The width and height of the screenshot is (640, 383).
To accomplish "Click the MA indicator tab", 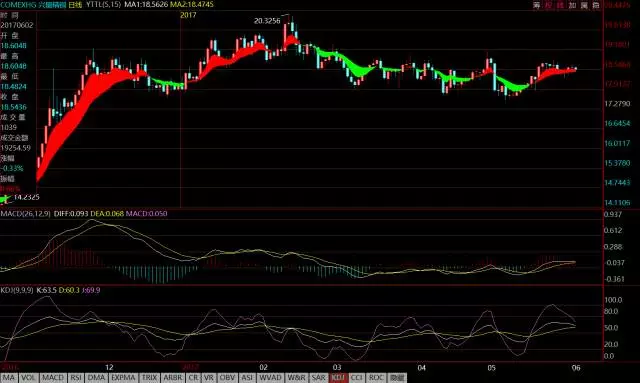I will (x=9, y=378).
